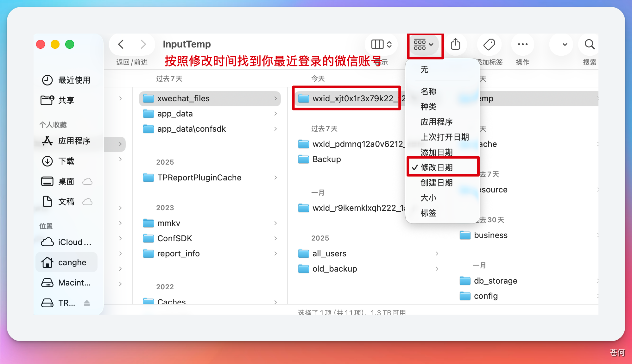Open the Actions ellipsis menu
The width and height of the screenshot is (632, 364).
point(522,44)
